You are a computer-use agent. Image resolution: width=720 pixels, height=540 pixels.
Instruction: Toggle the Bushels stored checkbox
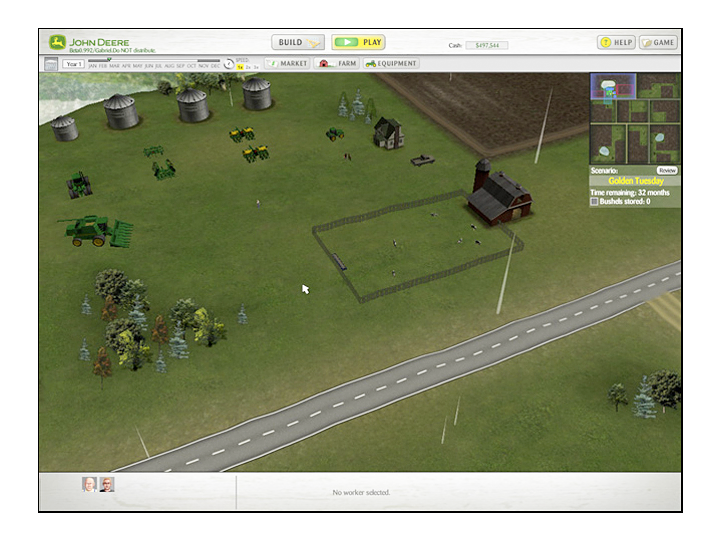click(594, 202)
